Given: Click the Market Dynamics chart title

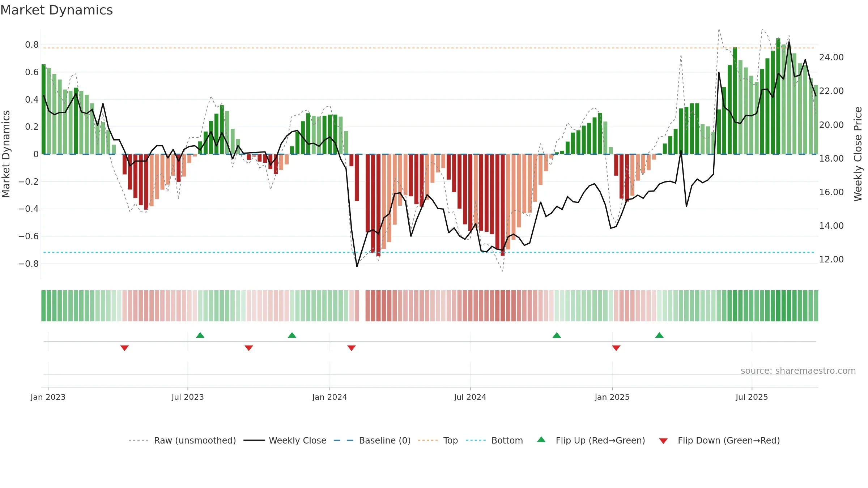Looking at the screenshot, I should point(56,10).
